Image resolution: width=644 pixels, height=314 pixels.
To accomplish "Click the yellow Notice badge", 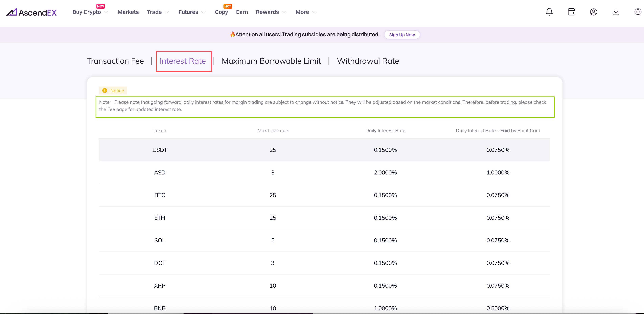I will tap(113, 91).
